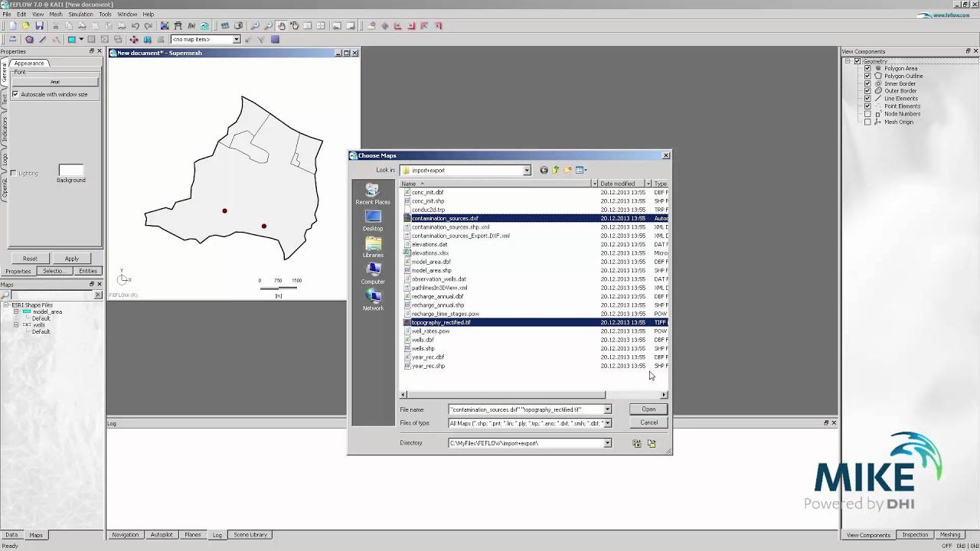The height and width of the screenshot is (551, 980).
Task: Click the Create new folder icon
Action: tap(567, 170)
